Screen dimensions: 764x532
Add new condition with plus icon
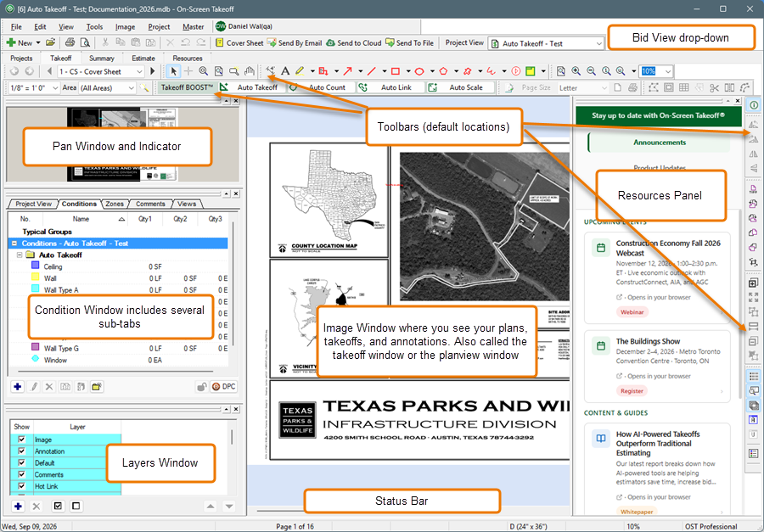pos(18,387)
